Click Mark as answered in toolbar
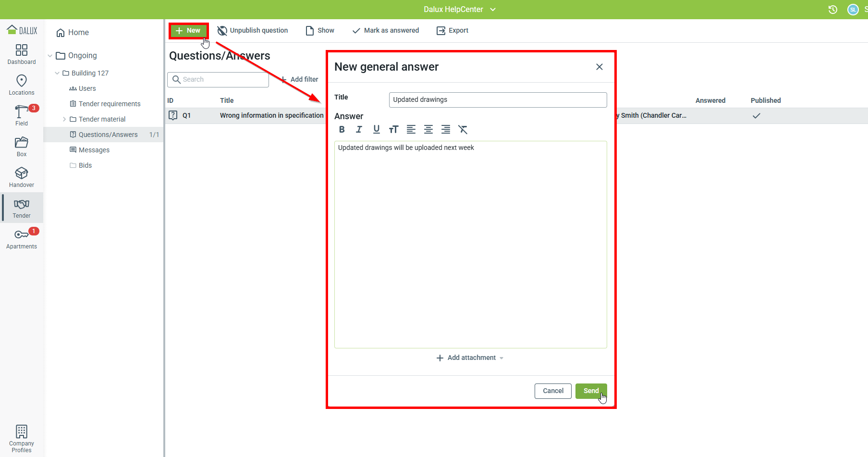Viewport: 868px width, 457px height. click(385, 30)
